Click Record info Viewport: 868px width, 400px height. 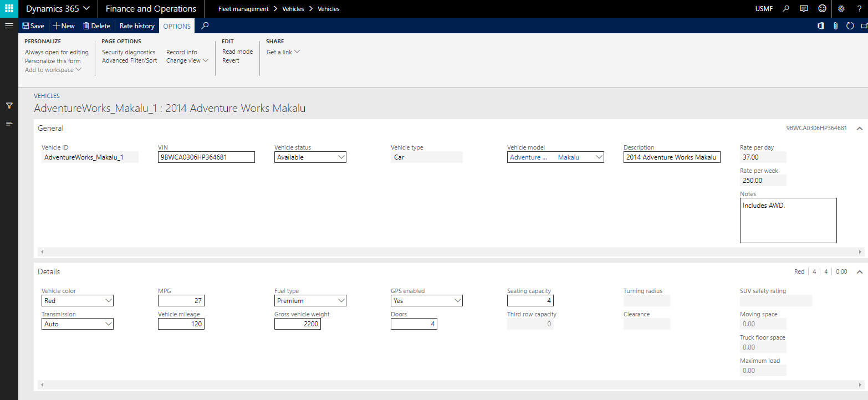pyautogui.click(x=181, y=52)
